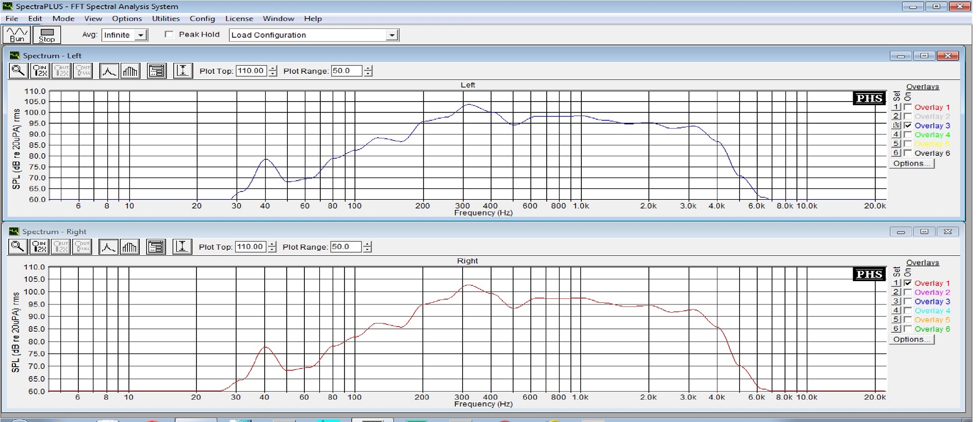
Task: Click Set button 4 in Spectrum Right overlays
Action: click(896, 311)
